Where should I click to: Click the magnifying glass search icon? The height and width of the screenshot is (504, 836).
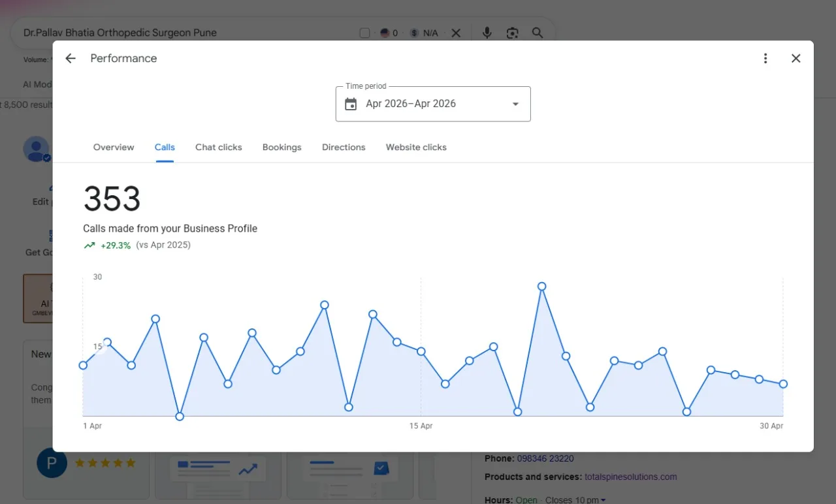[538, 33]
